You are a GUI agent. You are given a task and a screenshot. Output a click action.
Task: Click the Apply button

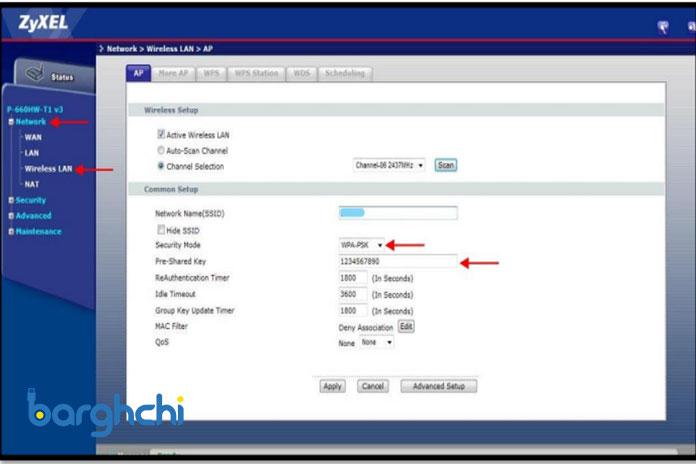tap(332, 386)
